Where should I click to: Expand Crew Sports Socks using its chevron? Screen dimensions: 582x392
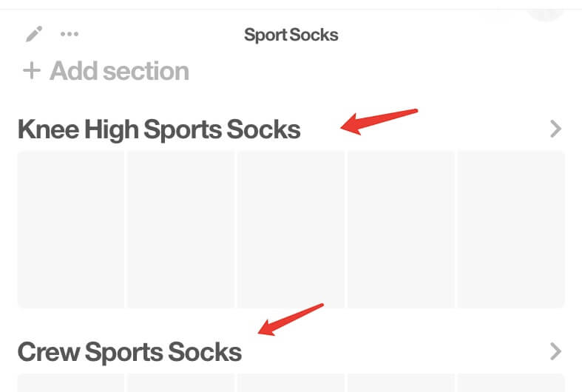tap(556, 351)
